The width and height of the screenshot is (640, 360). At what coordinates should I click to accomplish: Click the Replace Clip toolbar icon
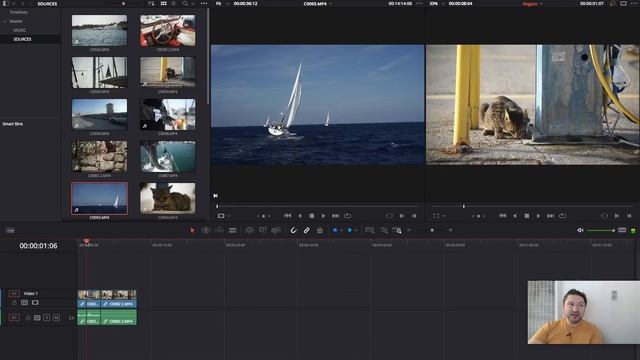(276, 230)
